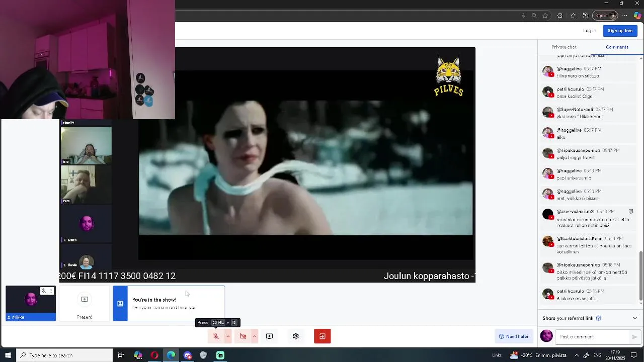Click the red leave studio button
644x362 pixels.
(323, 336)
